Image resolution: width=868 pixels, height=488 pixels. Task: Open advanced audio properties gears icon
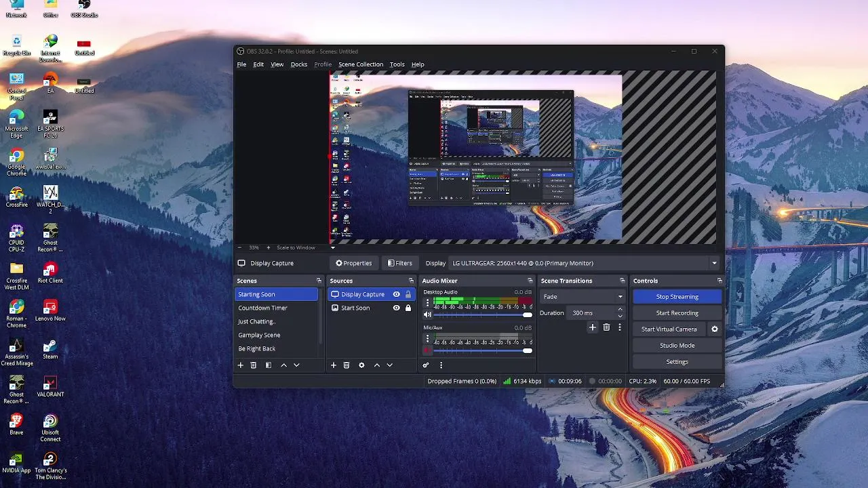[426, 365]
